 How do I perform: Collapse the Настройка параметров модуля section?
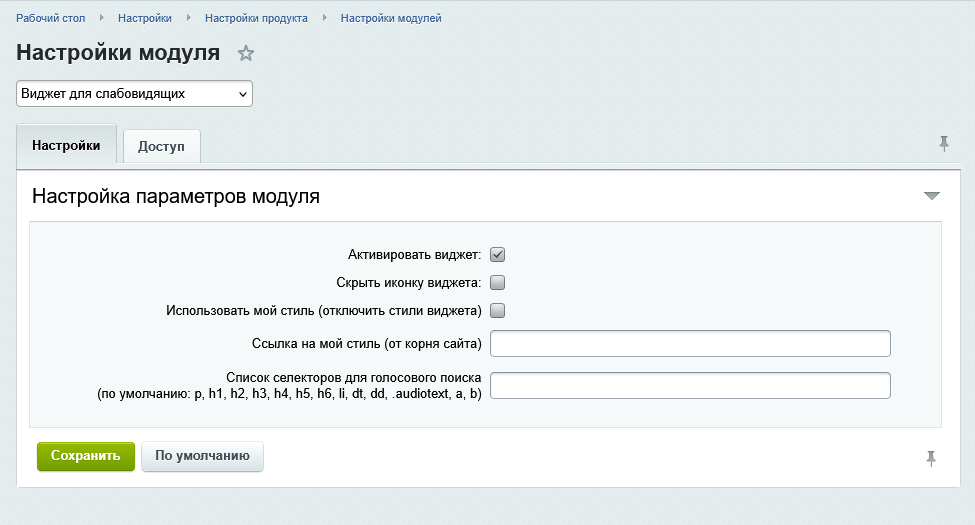click(932, 196)
